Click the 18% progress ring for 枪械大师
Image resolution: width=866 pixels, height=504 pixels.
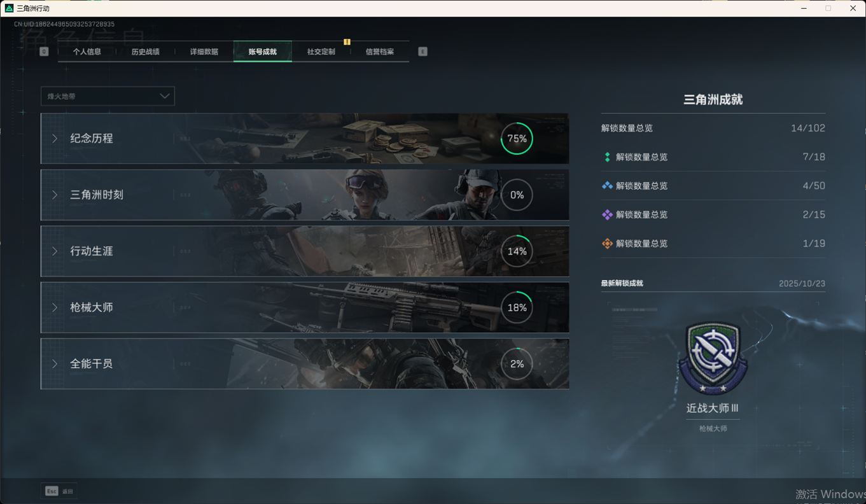click(517, 307)
